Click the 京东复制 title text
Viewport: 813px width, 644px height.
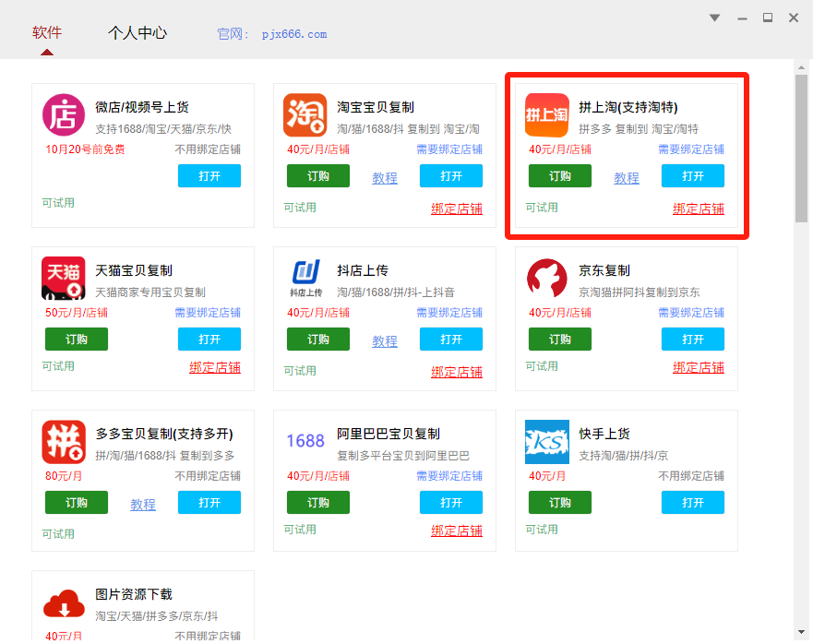click(604, 270)
